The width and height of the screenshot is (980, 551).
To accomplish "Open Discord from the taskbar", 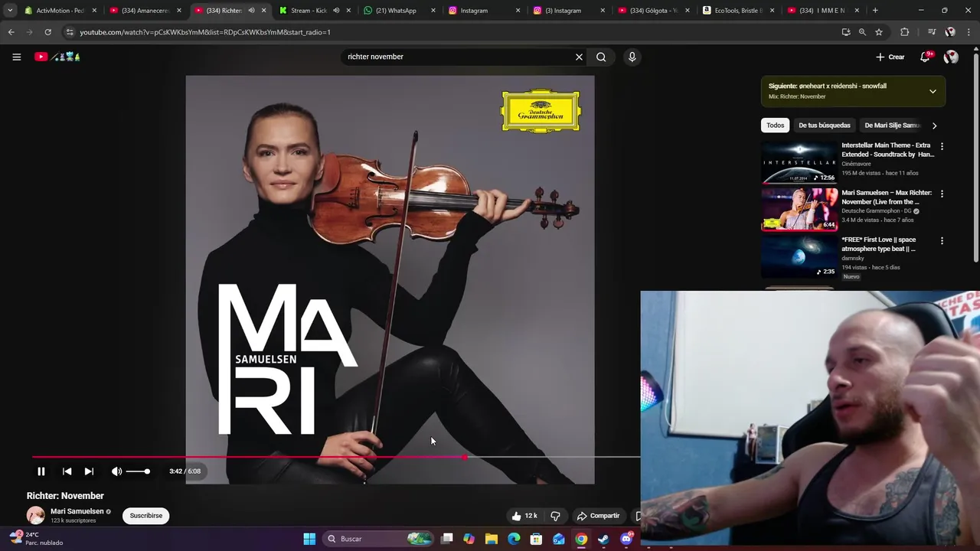I will pyautogui.click(x=626, y=539).
